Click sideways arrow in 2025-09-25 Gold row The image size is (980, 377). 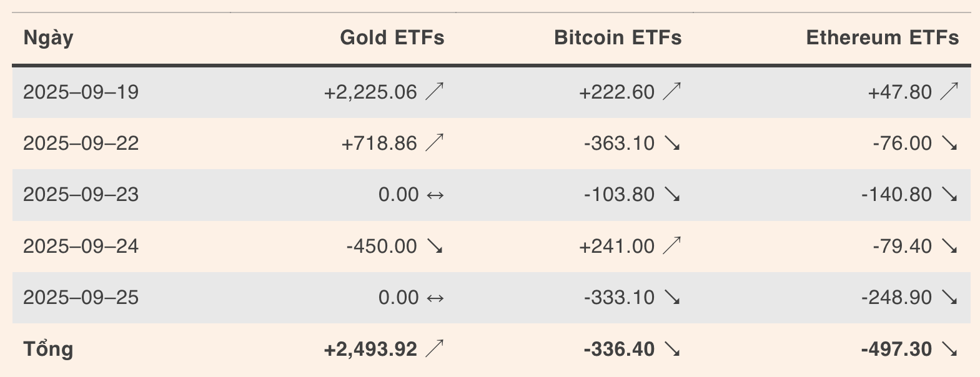click(x=435, y=298)
